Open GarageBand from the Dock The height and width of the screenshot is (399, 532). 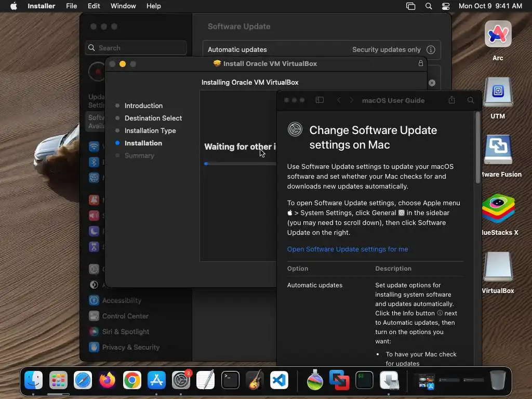click(255, 380)
